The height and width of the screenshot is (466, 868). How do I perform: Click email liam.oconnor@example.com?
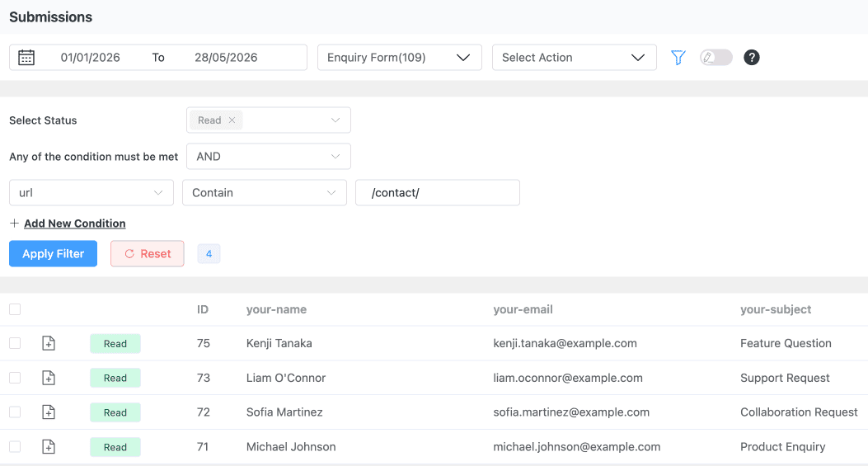click(x=568, y=378)
